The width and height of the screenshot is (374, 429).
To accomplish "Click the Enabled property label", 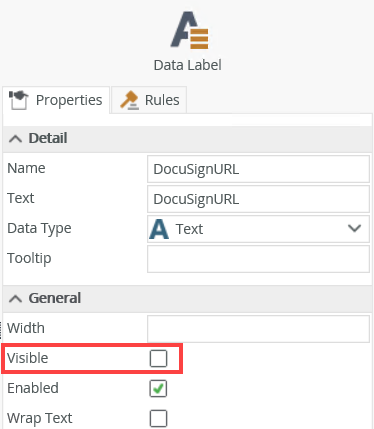I will coord(33,388).
